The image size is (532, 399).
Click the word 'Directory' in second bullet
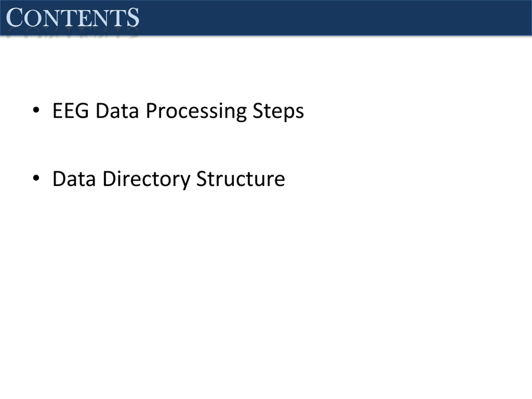click(146, 179)
